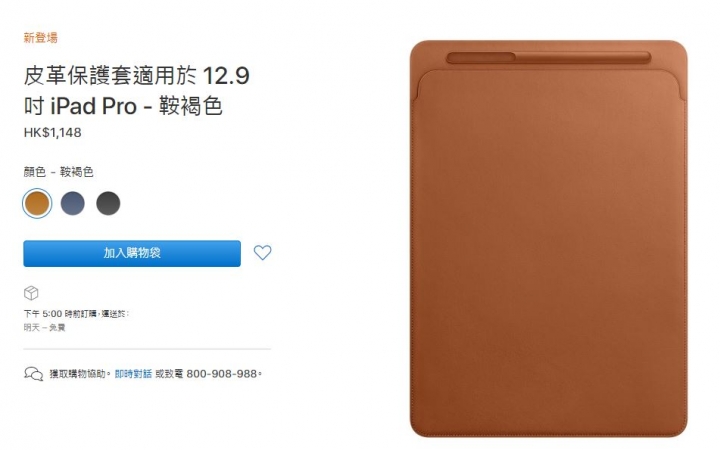The height and width of the screenshot is (450, 720).
Task: Click the 或致電 call text
Action: pyautogui.click(x=169, y=374)
